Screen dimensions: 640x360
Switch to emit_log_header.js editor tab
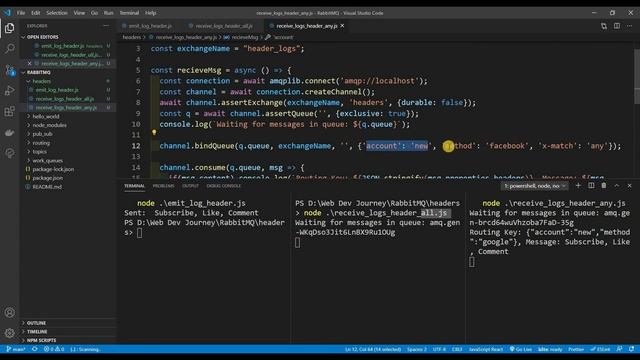click(150, 26)
